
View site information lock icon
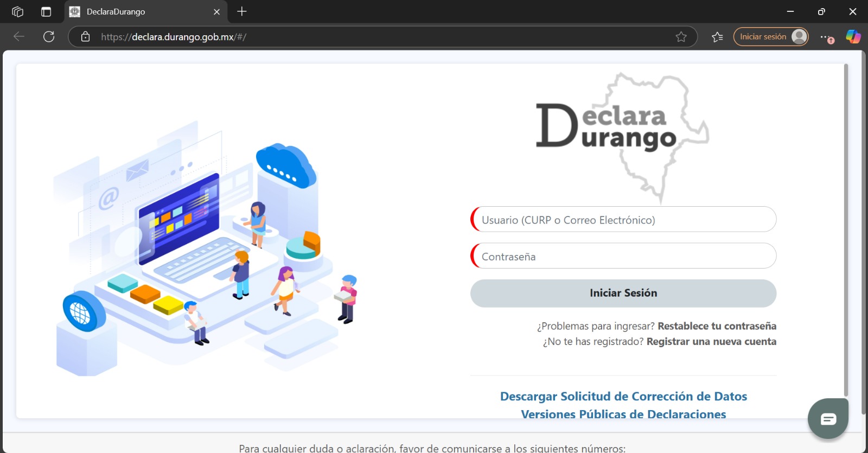click(85, 37)
